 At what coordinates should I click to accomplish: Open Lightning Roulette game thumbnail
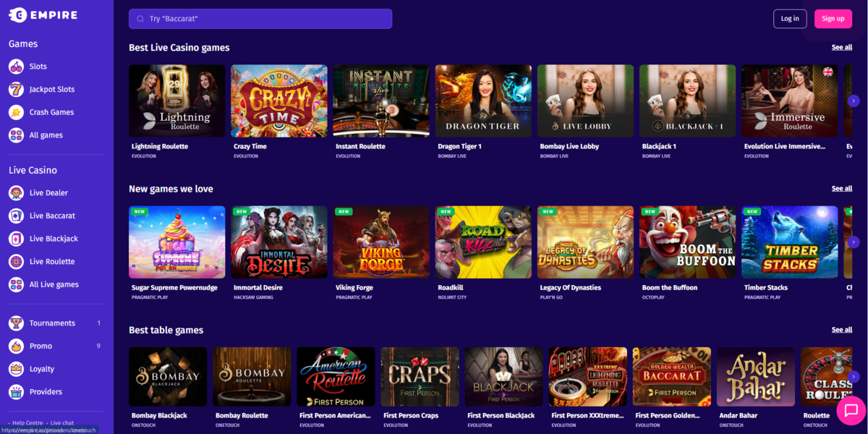pos(177,101)
